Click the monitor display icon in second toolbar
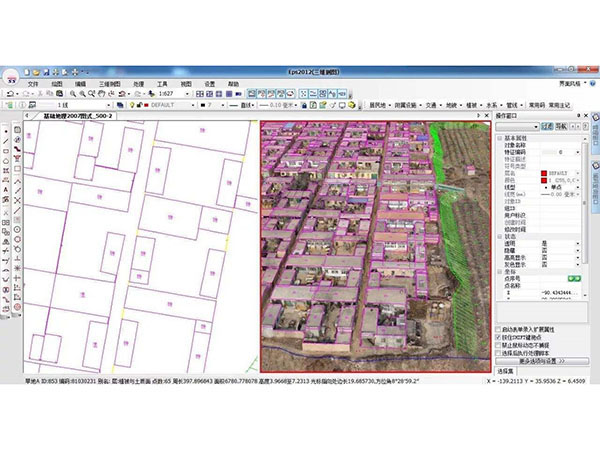 (x=342, y=105)
